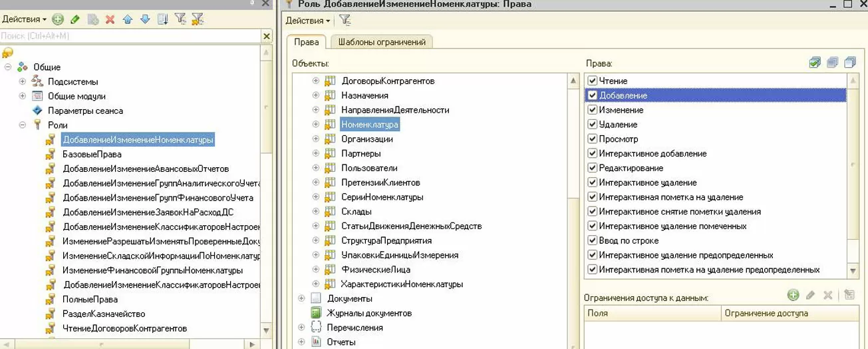
Task: Move item up with blue up arrow
Action: [x=128, y=19]
